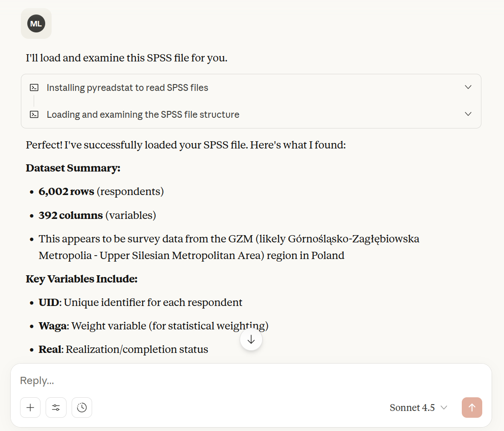Click the 'UID' variable bullet
Screen dimensions: 504x431
49,303
